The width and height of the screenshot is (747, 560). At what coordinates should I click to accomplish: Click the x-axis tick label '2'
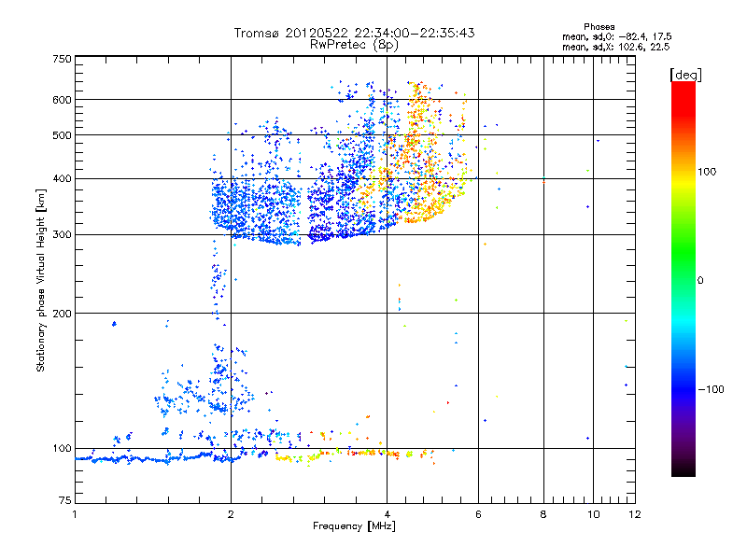pos(231,514)
